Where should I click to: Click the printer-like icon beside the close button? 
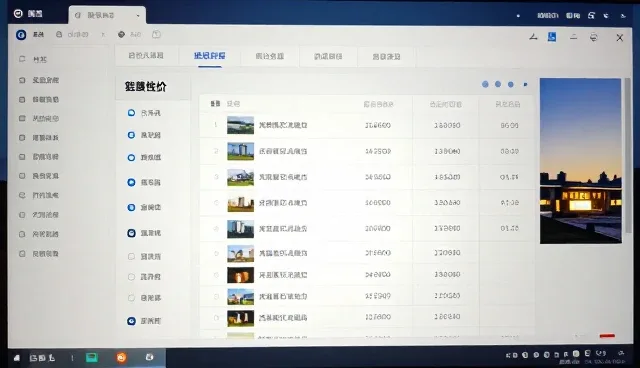pyautogui.click(x=593, y=38)
